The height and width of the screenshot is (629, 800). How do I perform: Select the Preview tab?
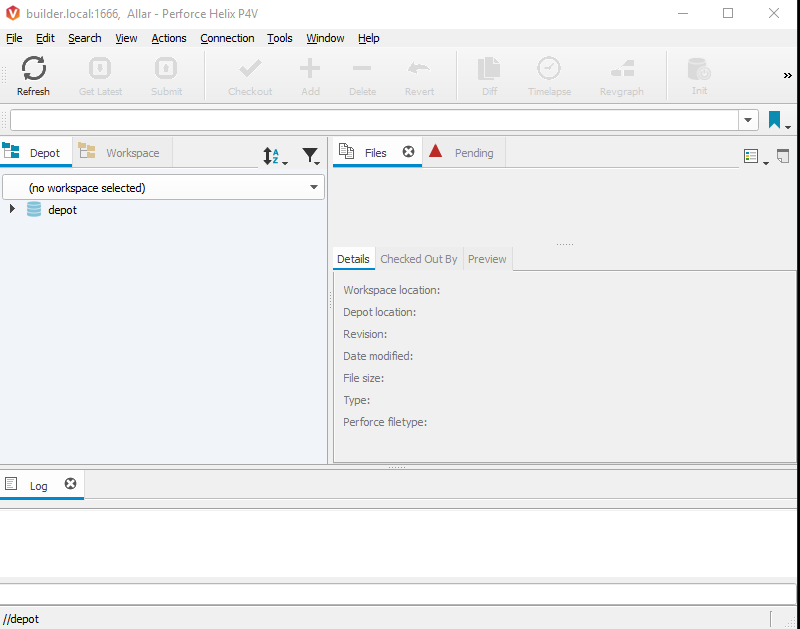(x=487, y=259)
